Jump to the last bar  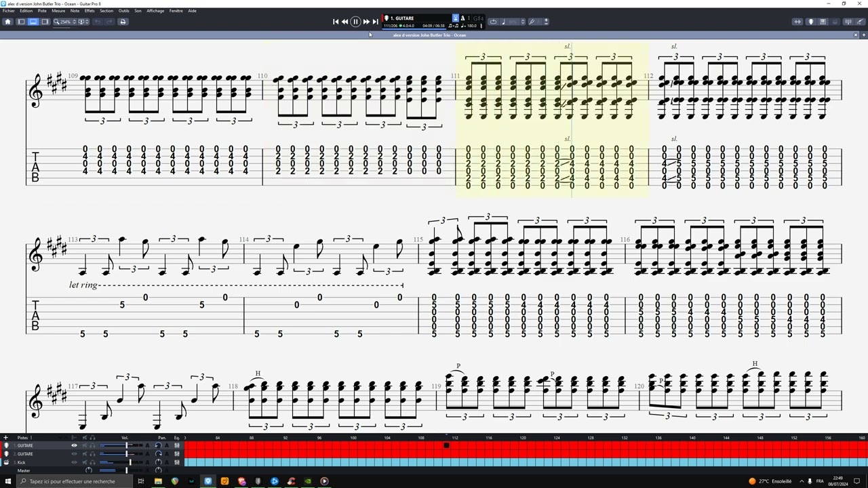(375, 22)
